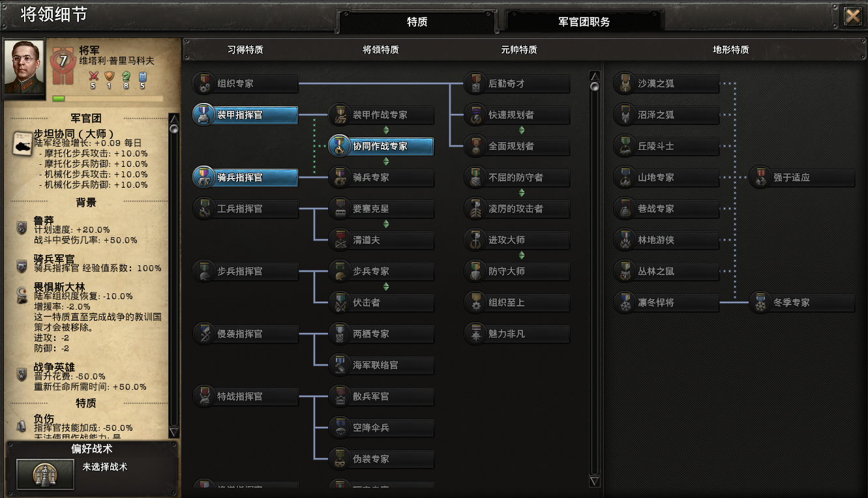Switch to the 特质 tab
The height and width of the screenshot is (498, 868).
point(417,22)
